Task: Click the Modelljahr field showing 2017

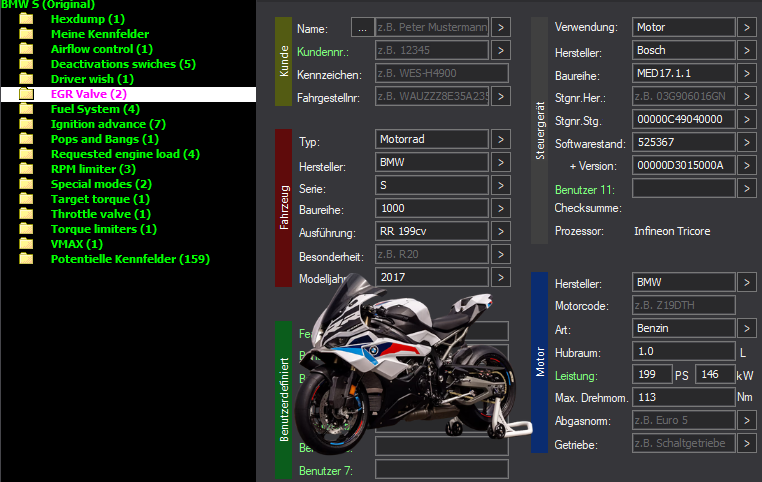Action: [x=432, y=277]
